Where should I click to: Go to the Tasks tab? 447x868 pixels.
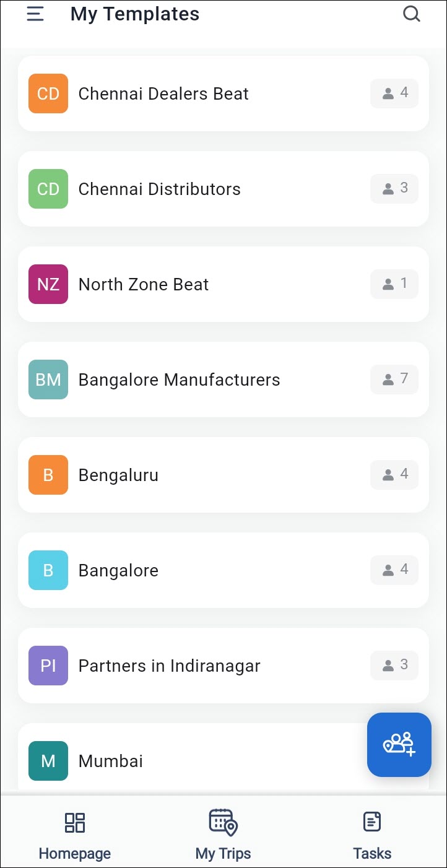(372, 836)
